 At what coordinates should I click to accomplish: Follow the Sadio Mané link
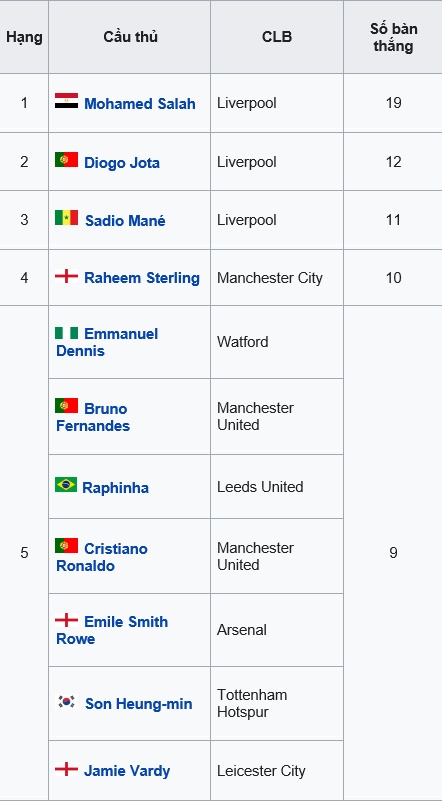pyautogui.click(x=125, y=221)
